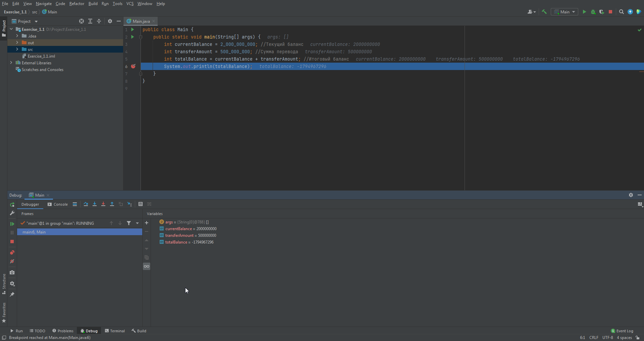
Task: Step Over the current line in debugger
Action: coord(86,204)
